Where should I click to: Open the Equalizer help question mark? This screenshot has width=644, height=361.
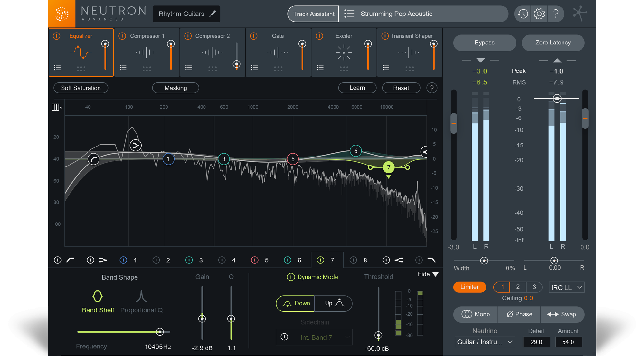(432, 88)
